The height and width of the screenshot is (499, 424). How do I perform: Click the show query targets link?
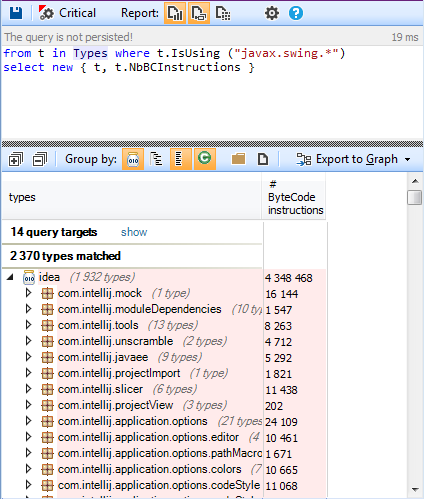click(134, 232)
